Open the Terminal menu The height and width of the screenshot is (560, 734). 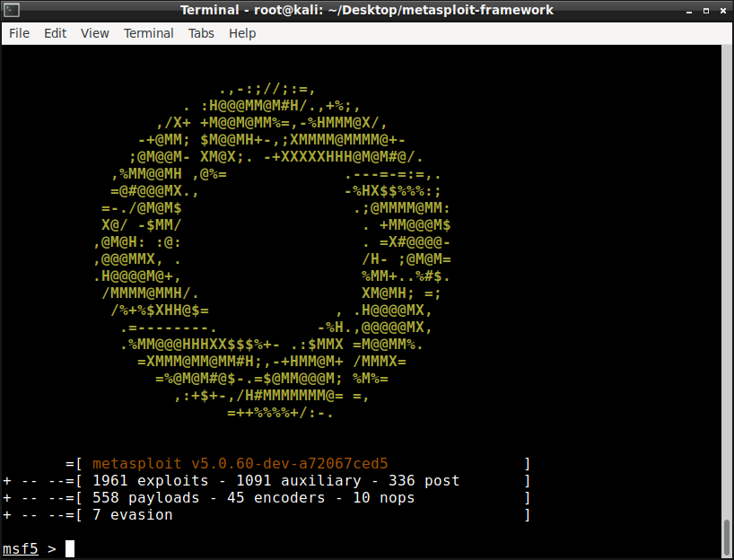click(x=148, y=33)
